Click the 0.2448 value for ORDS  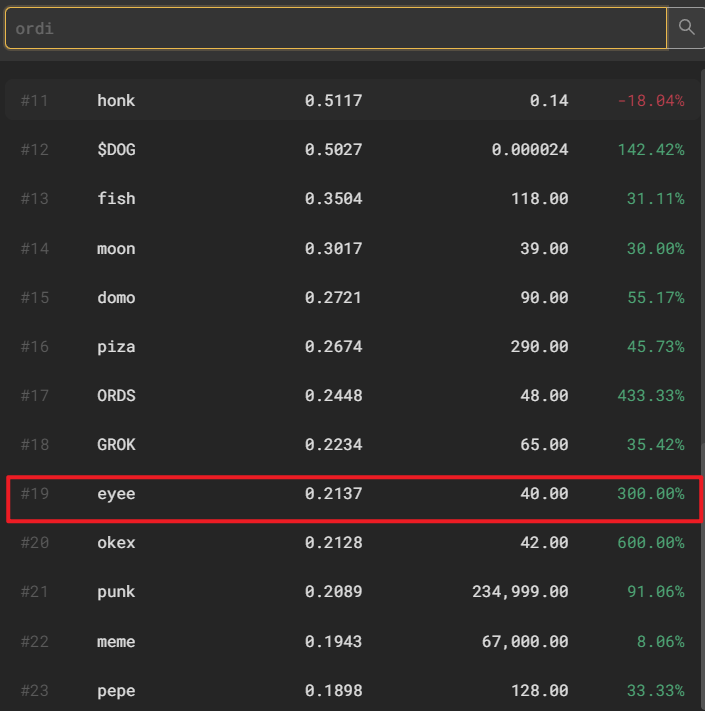click(333, 395)
